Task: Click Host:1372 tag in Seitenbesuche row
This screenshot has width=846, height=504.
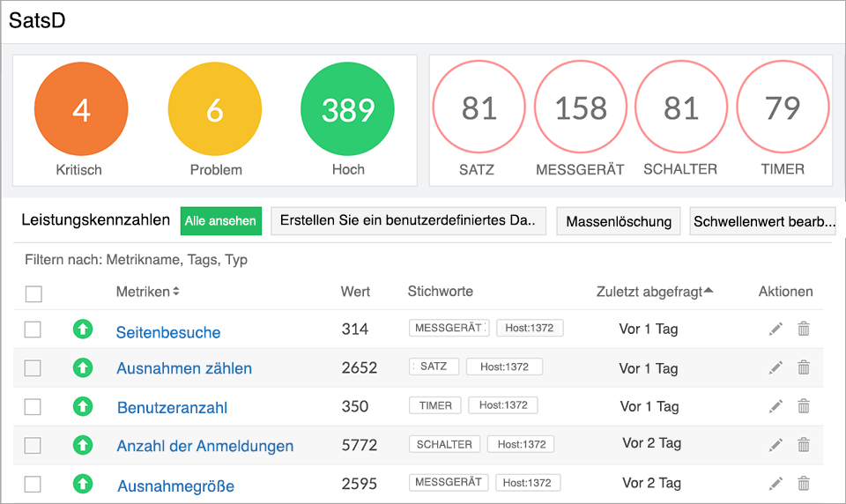Action: point(530,328)
